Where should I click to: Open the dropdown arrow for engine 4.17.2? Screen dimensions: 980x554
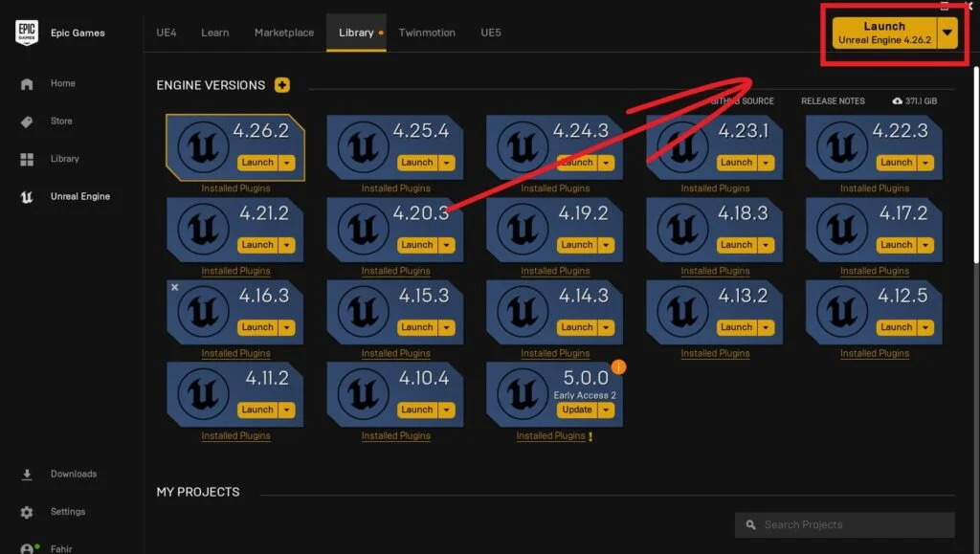click(x=925, y=245)
